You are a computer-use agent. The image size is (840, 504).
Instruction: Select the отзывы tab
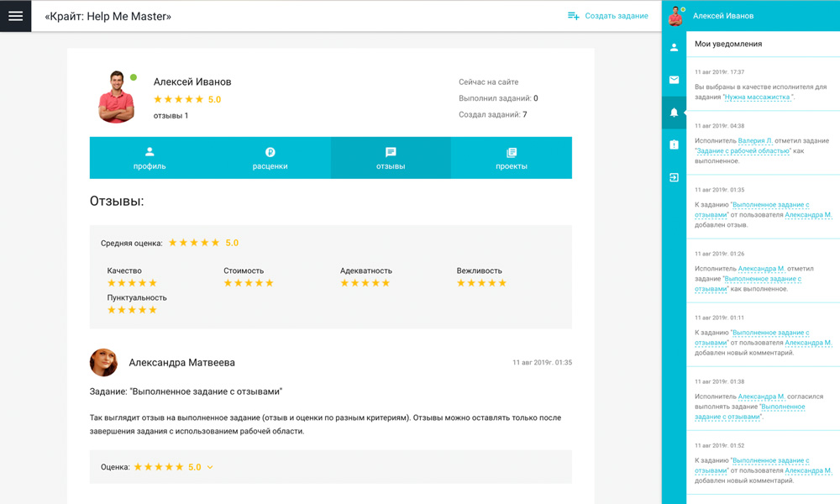click(x=391, y=158)
